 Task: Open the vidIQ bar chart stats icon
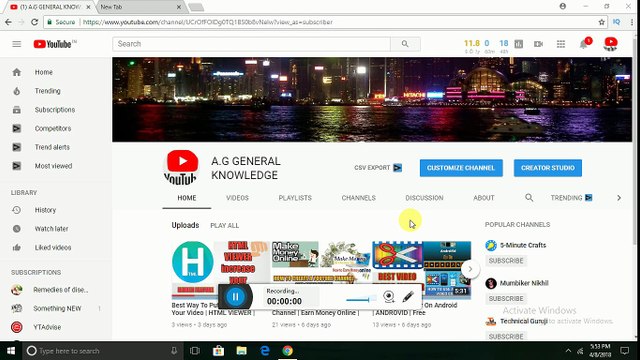coord(519,44)
